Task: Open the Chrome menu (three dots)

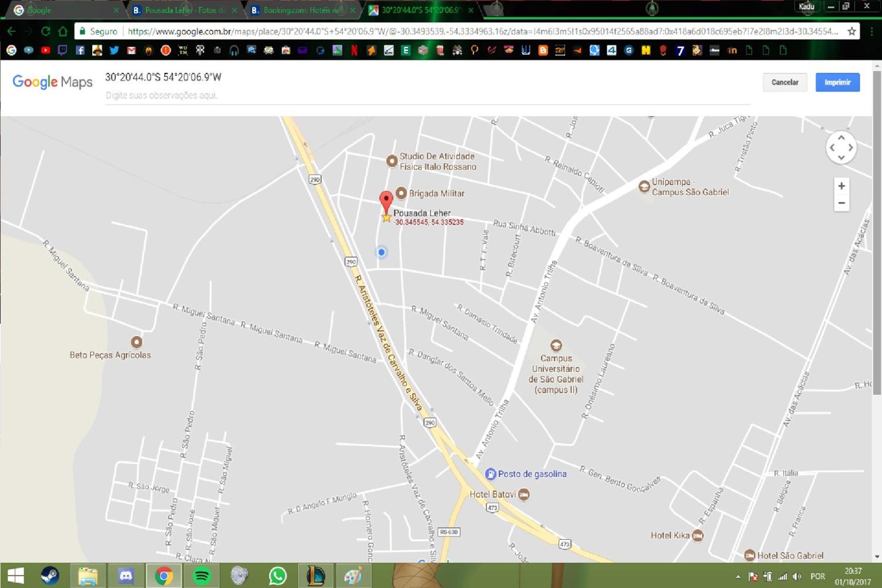Action: (x=871, y=31)
